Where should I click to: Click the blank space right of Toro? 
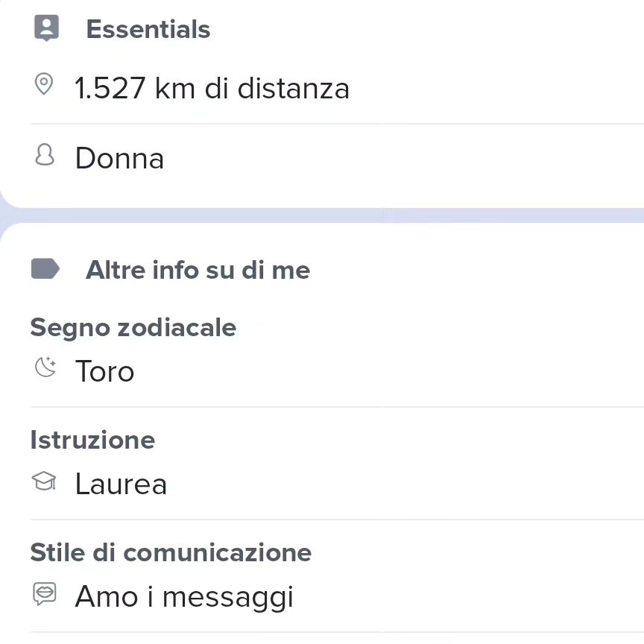point(388,371)
